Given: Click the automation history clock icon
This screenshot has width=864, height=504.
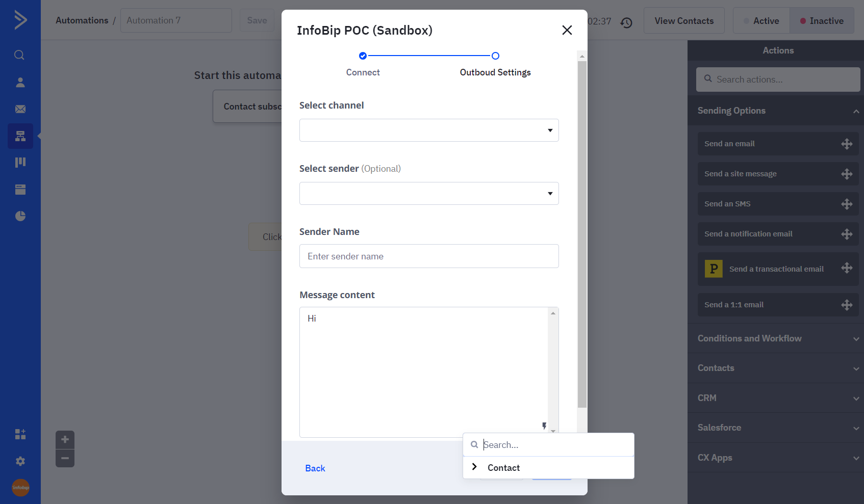Looking at the screenshot, I should [x=626, y=22].
